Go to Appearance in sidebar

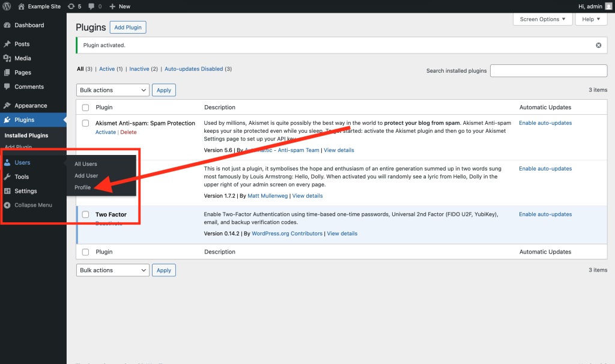(31, 106)
